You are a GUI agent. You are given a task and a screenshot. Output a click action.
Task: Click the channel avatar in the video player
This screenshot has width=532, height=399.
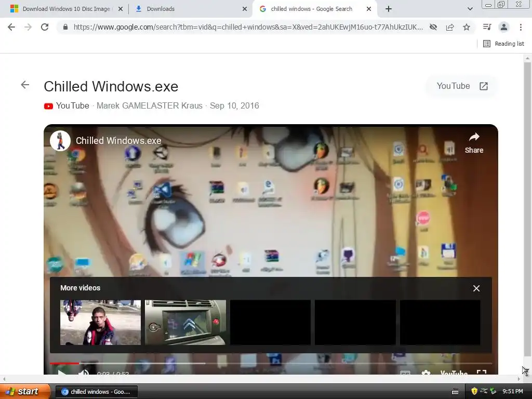pos(60,141)
